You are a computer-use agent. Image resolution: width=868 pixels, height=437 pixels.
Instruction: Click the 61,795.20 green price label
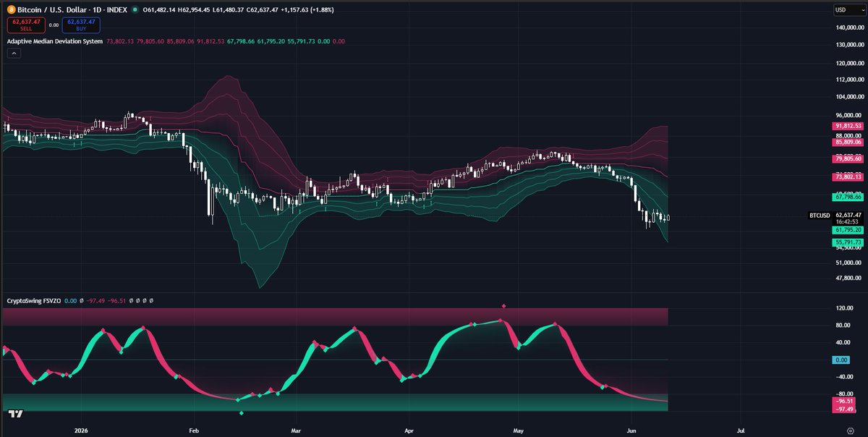pyautogui.click(x=848, y=229)
